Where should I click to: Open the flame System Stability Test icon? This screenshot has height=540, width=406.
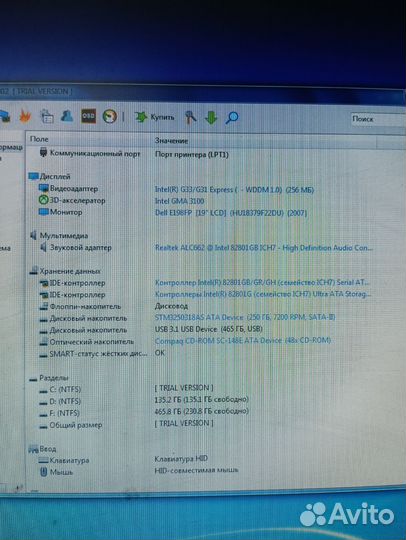coord(25,116)
